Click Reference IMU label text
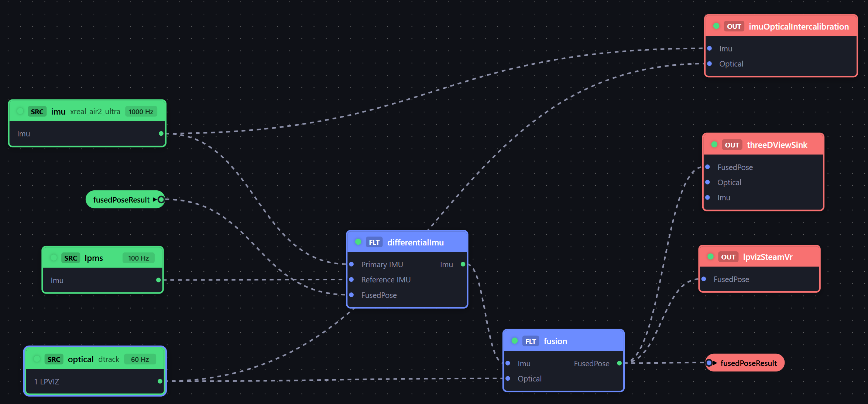Image resolution: width=868 pixels, height=404 pixels. 386,280
